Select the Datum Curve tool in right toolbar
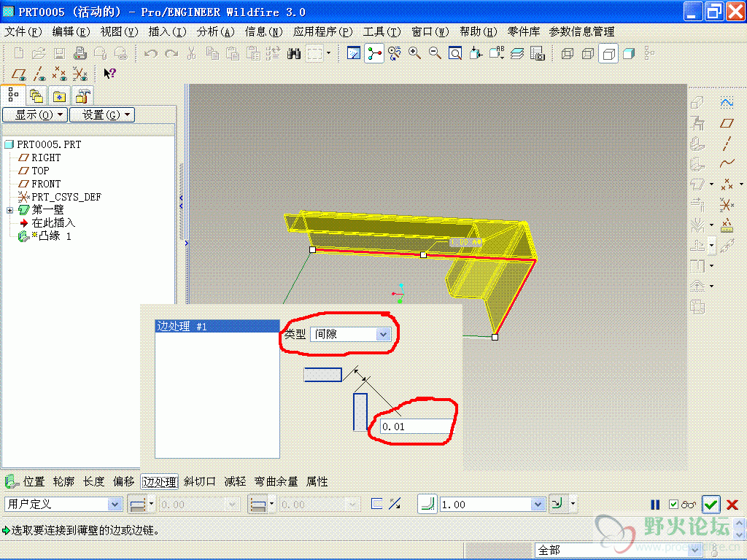 [x=727, y=163]
